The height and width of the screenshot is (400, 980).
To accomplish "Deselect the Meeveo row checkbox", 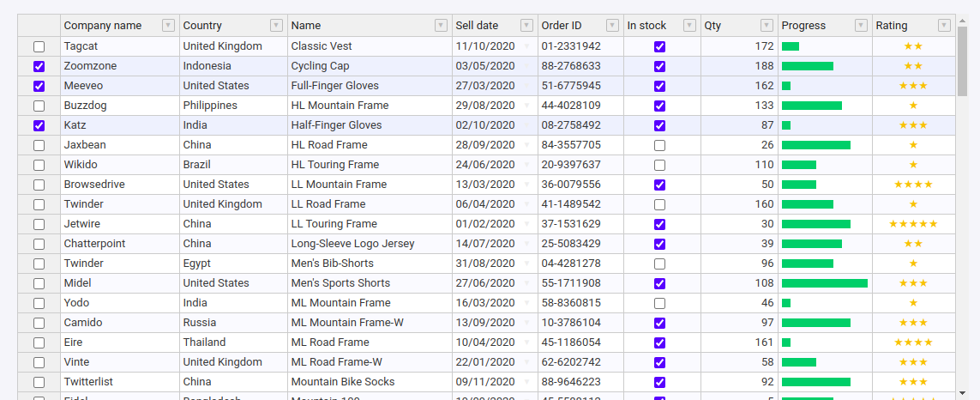I will coord(39,86).
